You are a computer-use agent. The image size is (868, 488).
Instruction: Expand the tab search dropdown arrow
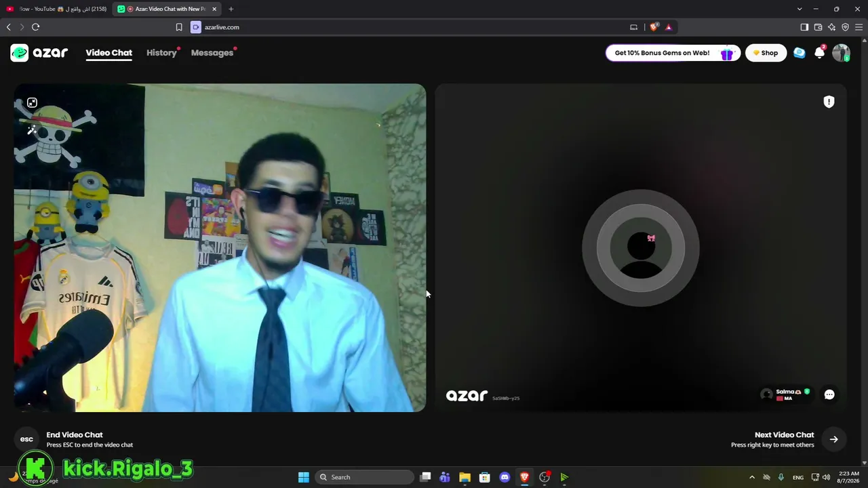pyautogui.click(x=800, y=9)
